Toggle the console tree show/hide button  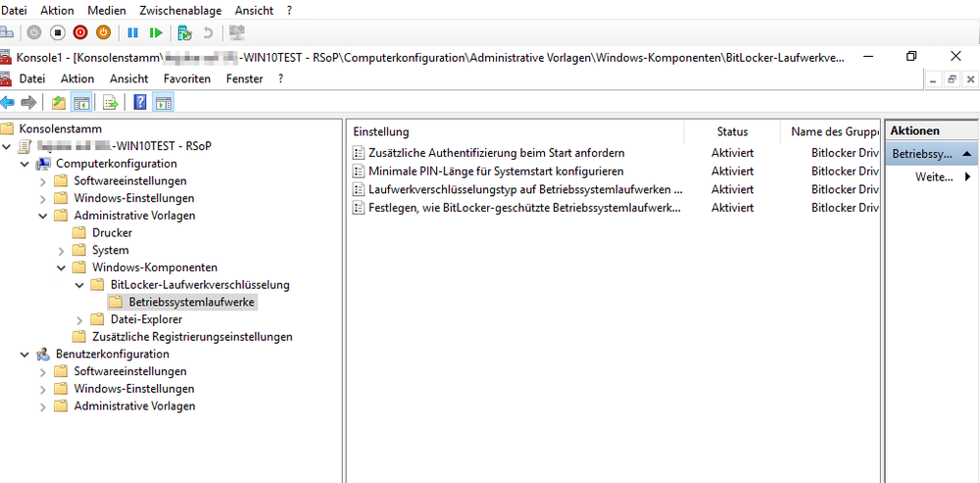pos(81,102)
